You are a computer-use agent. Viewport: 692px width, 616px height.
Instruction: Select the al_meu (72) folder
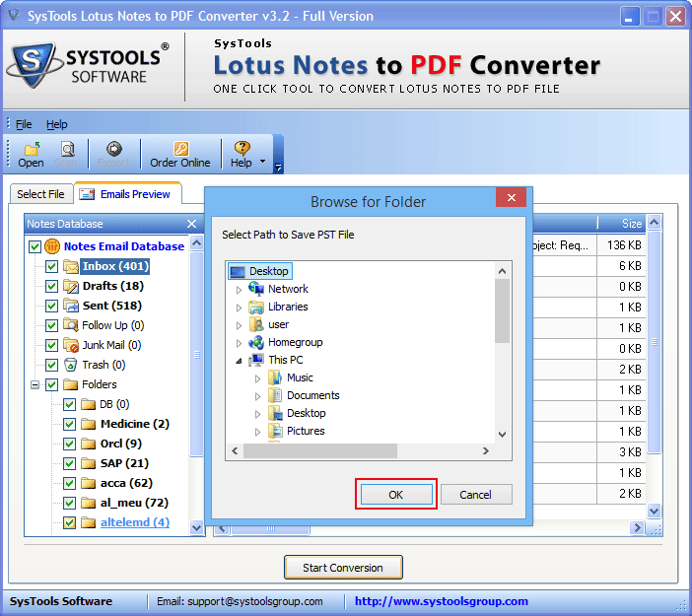(135, 503)
